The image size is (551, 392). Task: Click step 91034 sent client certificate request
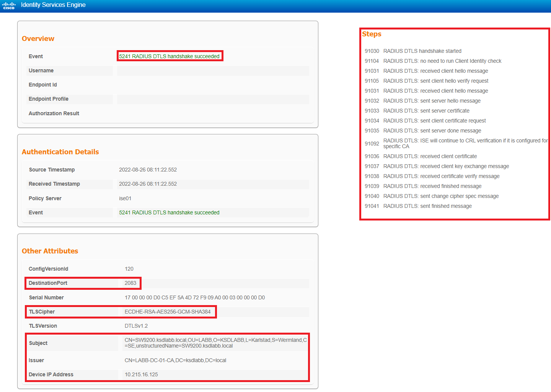(x=425, y=121)
